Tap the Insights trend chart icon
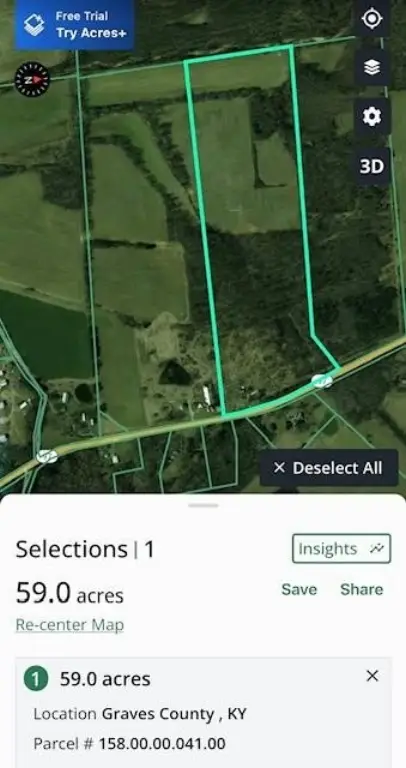Screen dimensions: 406x768 coord(376,549)
